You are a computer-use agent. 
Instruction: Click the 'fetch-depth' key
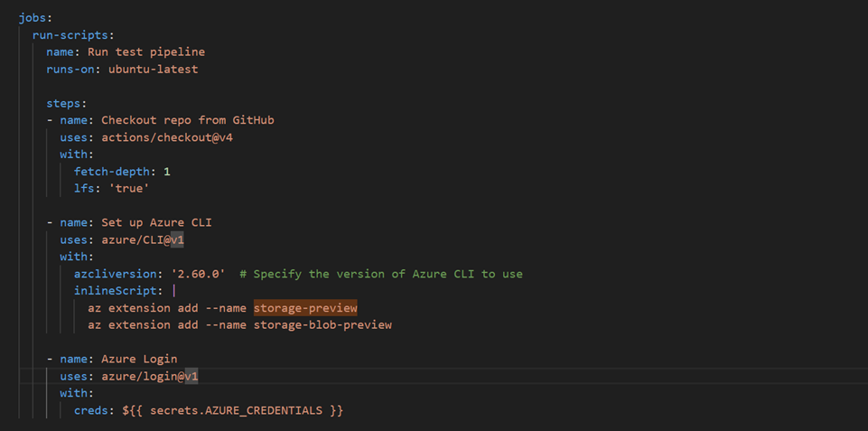pos(111,172)
